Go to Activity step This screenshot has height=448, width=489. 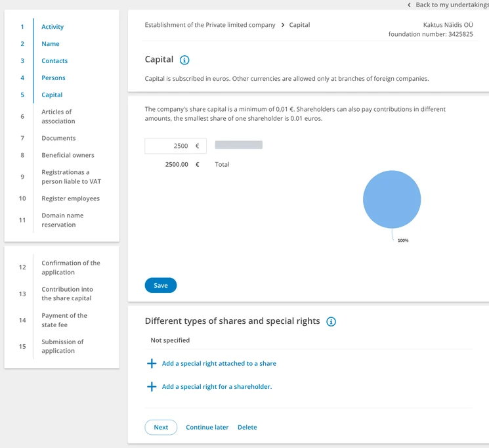click(x=53, y=27)
